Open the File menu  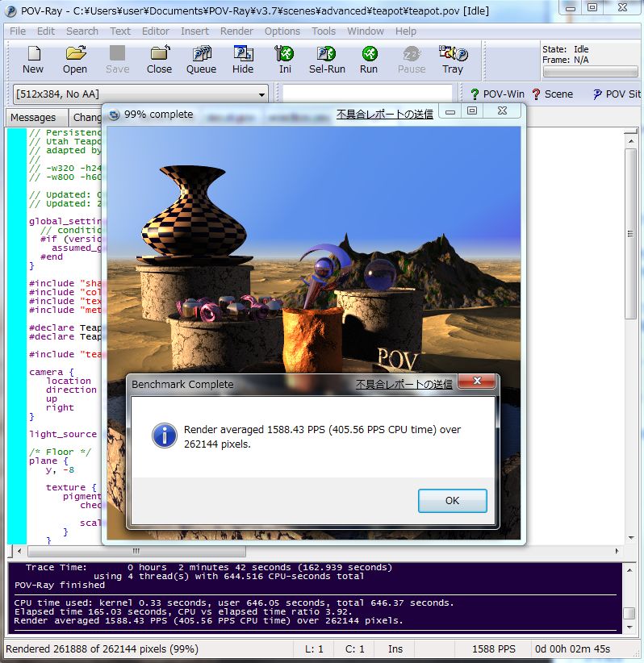pyautogui.click(x=18, y=31)
